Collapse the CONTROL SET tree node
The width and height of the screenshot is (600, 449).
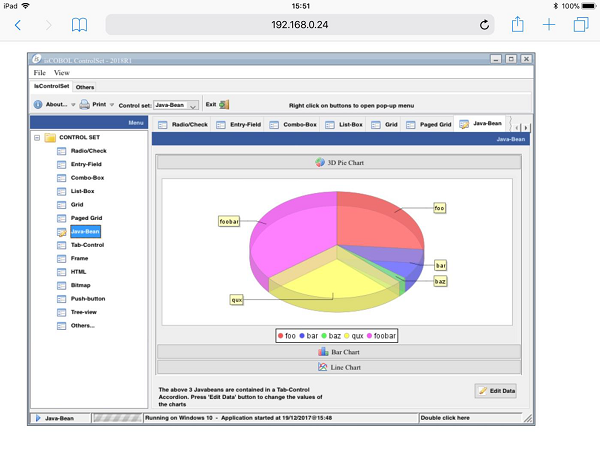click(37, 138)
